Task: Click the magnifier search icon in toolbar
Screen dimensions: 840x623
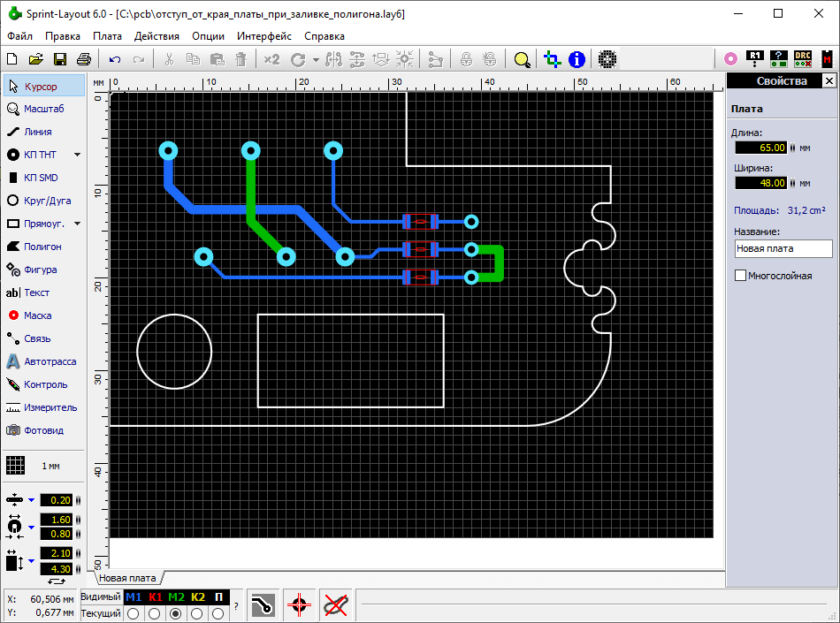Action: [x=523, y=59]
